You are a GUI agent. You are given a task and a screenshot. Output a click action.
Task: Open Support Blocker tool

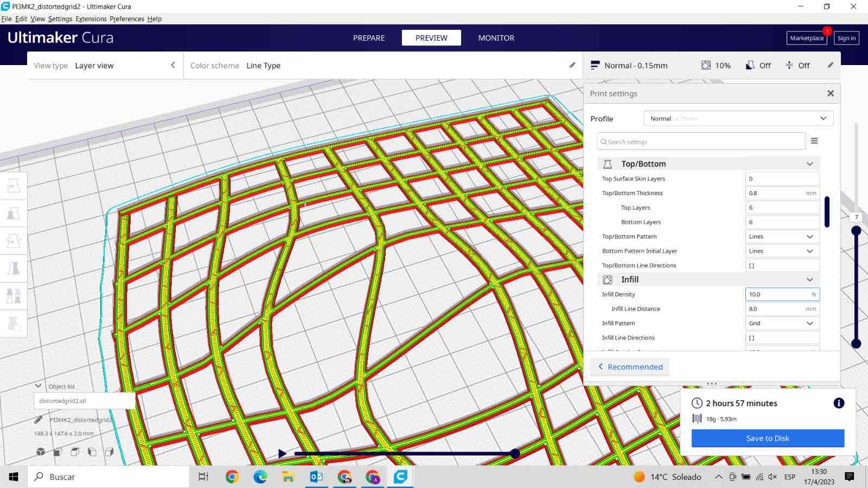click(x=14, y=324)
